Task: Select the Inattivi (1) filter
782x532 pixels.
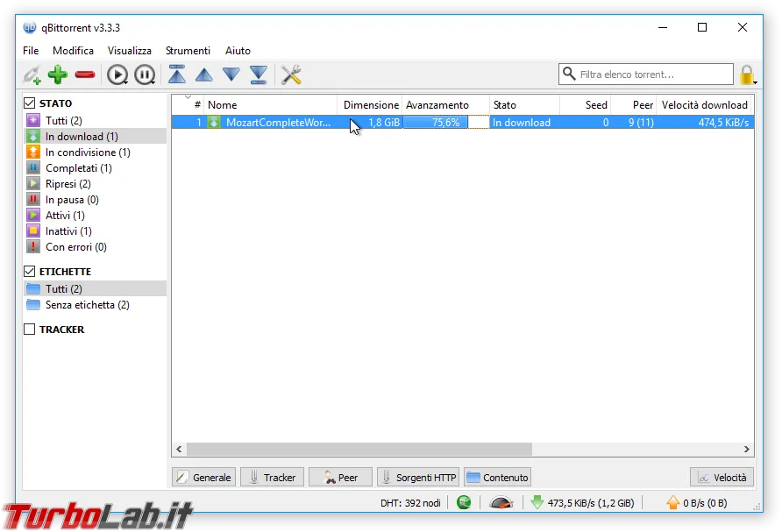Action: coord(95,231)
